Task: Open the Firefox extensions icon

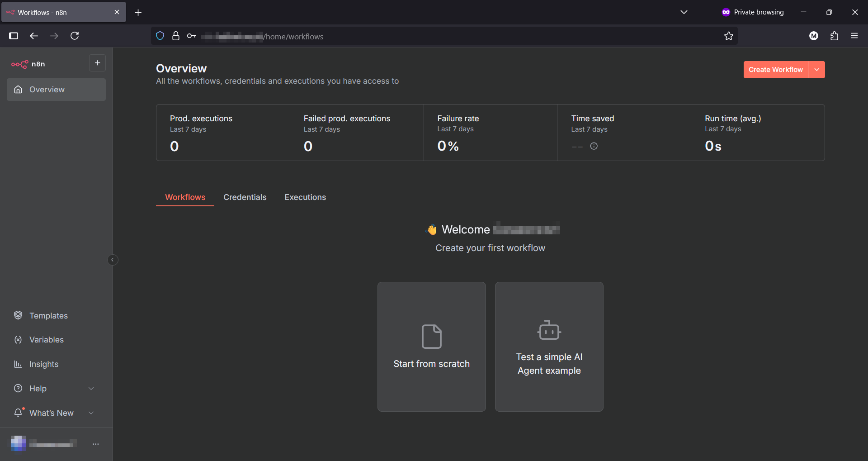Action: pos(835,36)
